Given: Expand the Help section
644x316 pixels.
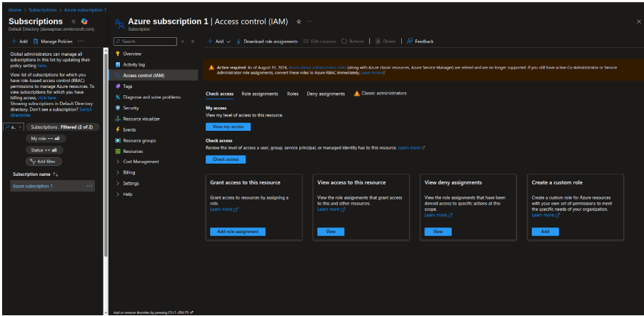Looking at the screenshot, I should (x=118, y=194).
